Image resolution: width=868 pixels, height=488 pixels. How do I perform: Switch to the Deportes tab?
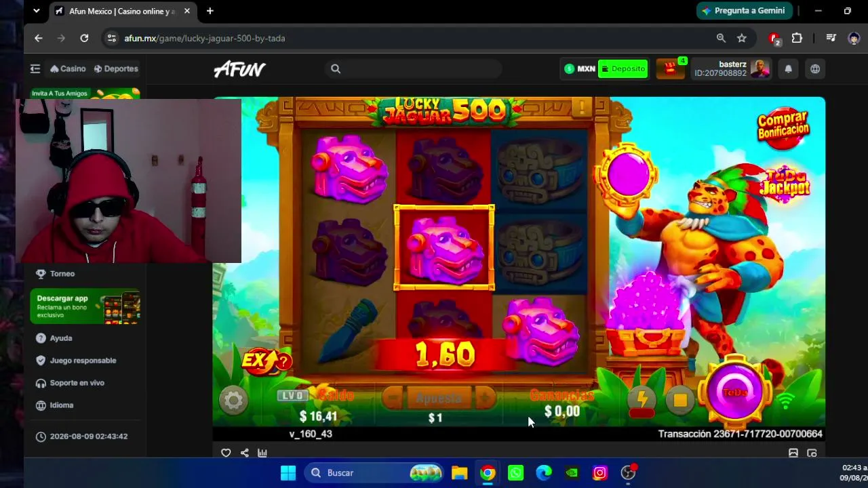116,68
